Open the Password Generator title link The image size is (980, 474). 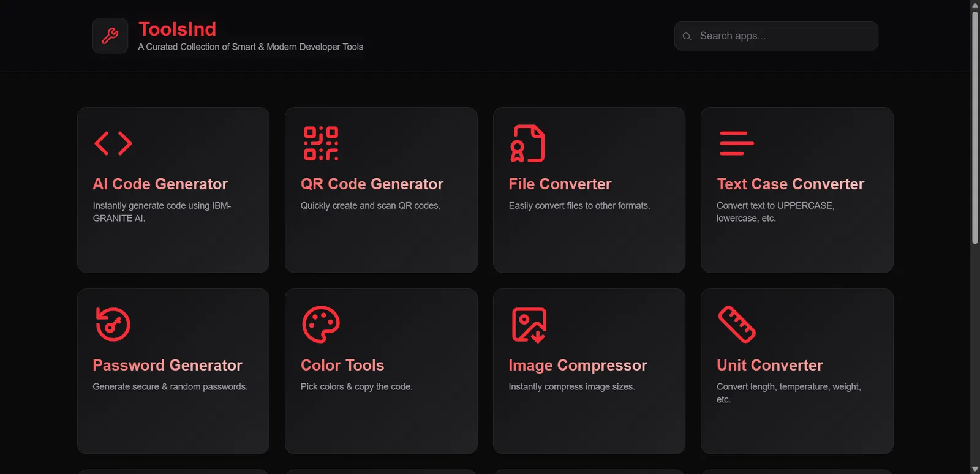click(167, 365)
